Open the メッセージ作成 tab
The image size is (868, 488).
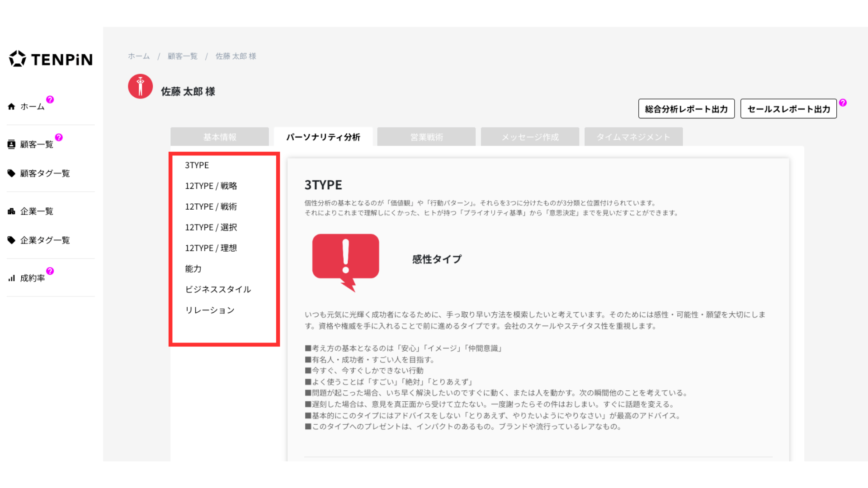530,137
